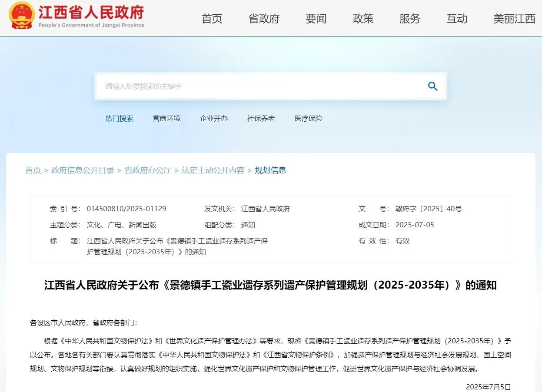This screenshot has height=392, width=542.
Task: Open 政府信息公开目录 breadcrumb link
Action: [x=83, y=170]
